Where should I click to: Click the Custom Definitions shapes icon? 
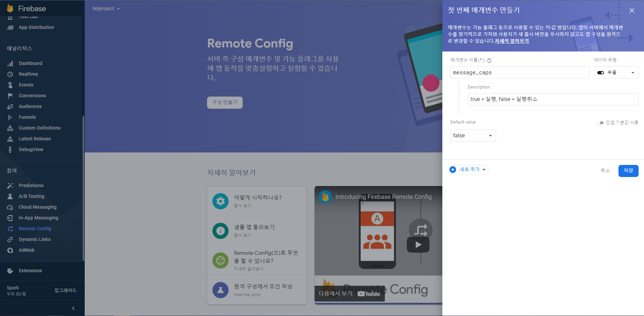pyautogui.click(x=10, y=128)
